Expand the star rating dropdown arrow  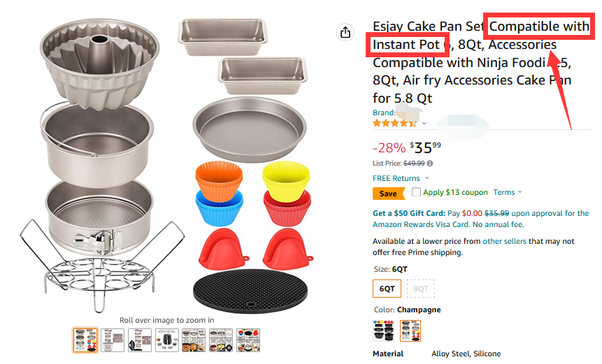point(424,124)
